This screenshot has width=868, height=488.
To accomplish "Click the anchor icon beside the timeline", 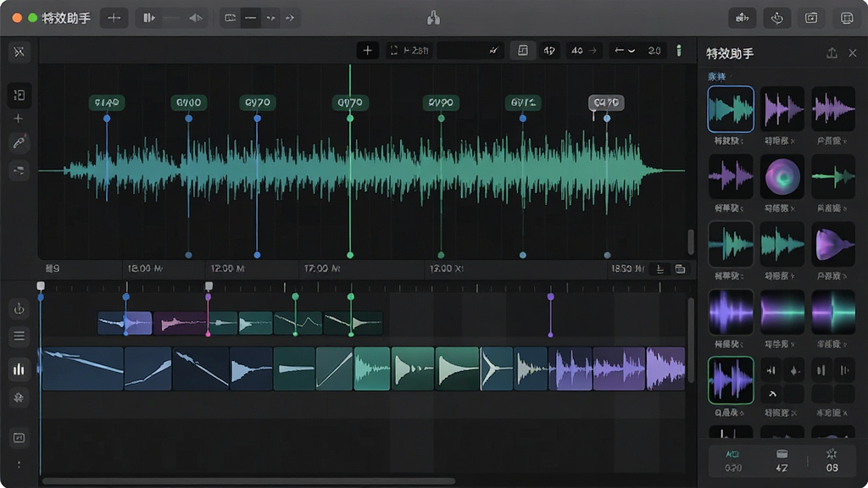I will (x=19, y=308).
